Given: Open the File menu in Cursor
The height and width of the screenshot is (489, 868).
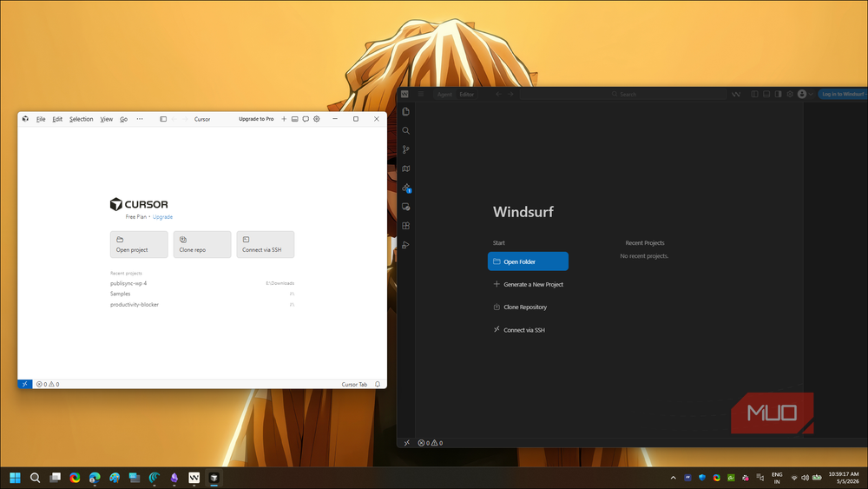Looking at the screenshot, I should [41, 119].
